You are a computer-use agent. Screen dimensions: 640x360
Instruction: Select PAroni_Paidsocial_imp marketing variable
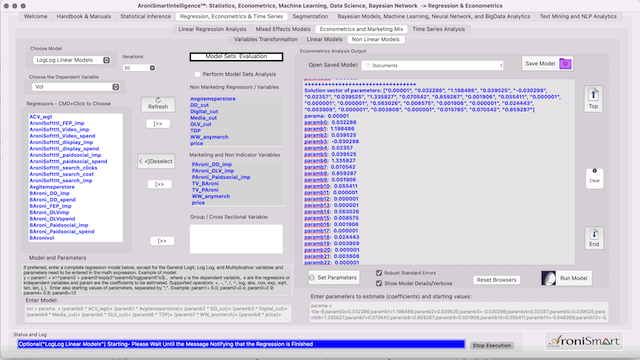tap(221, 177)
